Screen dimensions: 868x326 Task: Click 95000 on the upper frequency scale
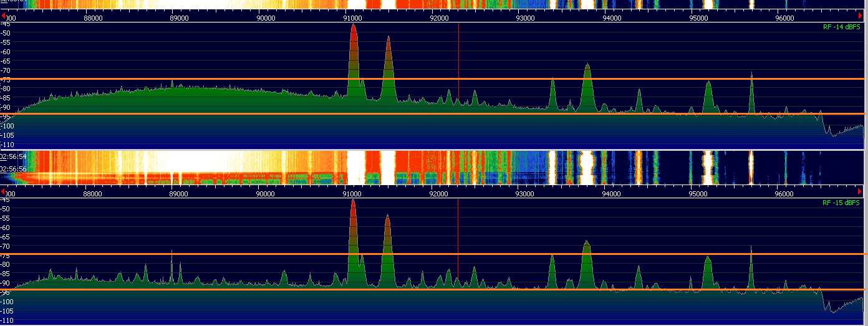coord(698,18)
